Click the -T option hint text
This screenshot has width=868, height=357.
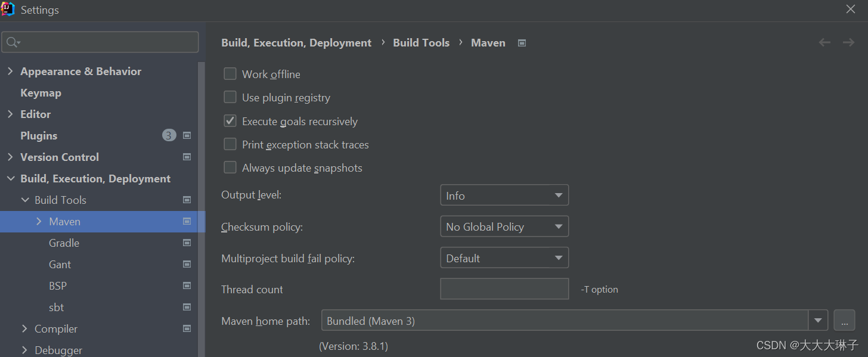[599, 290]
